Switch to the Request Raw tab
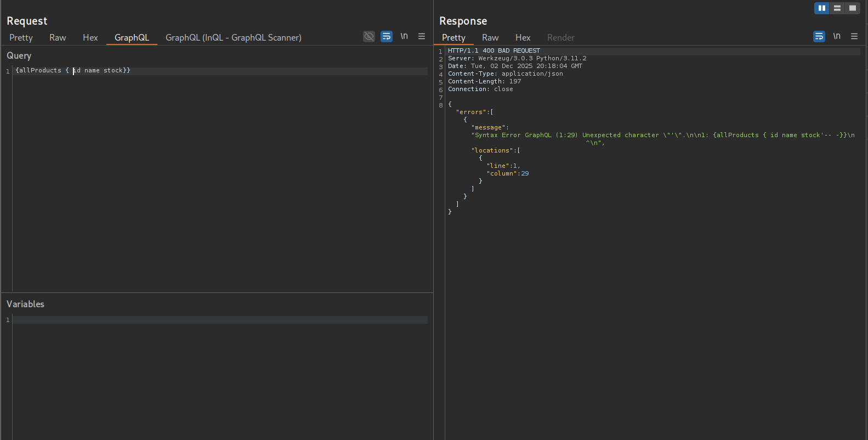868x440 pixels. (x=58, y=37)
